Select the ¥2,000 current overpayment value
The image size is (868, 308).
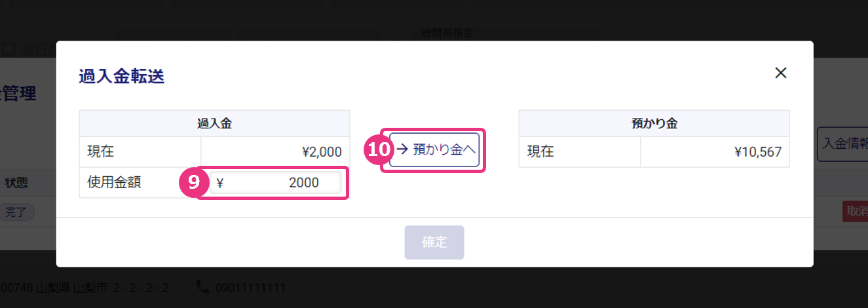(322, 152)
